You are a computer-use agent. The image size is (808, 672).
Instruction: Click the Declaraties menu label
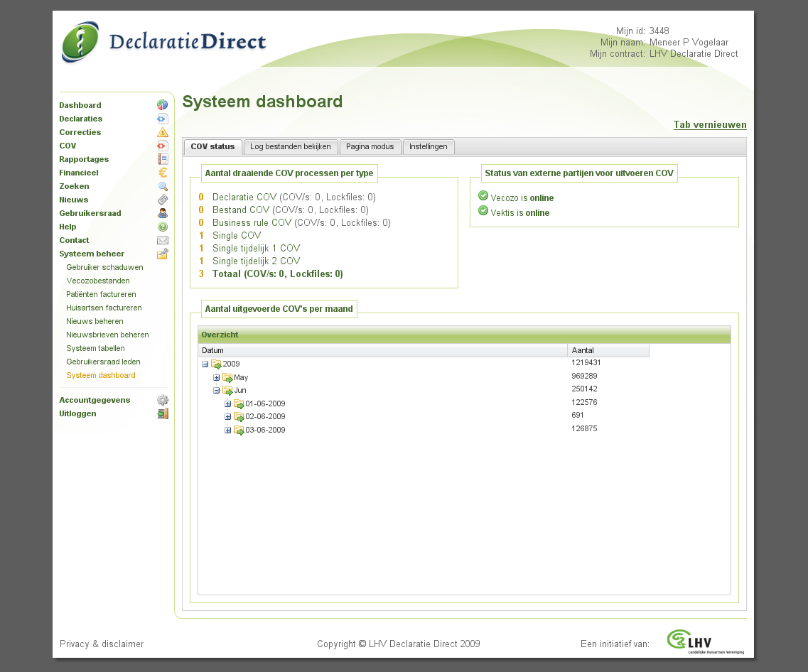click(x=81, y=119)
